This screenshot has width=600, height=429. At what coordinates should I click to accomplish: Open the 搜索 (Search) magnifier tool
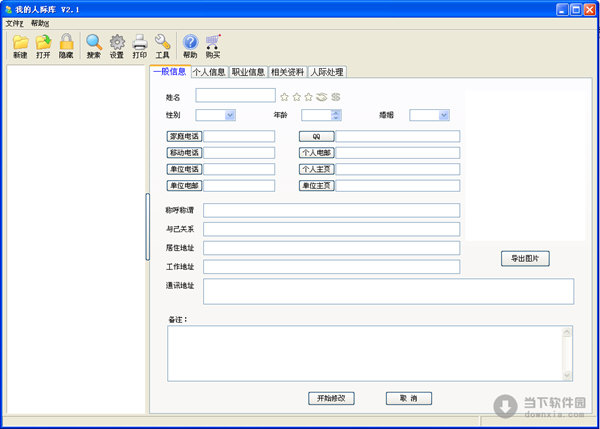pyautogui.click(x=94, y=46)
